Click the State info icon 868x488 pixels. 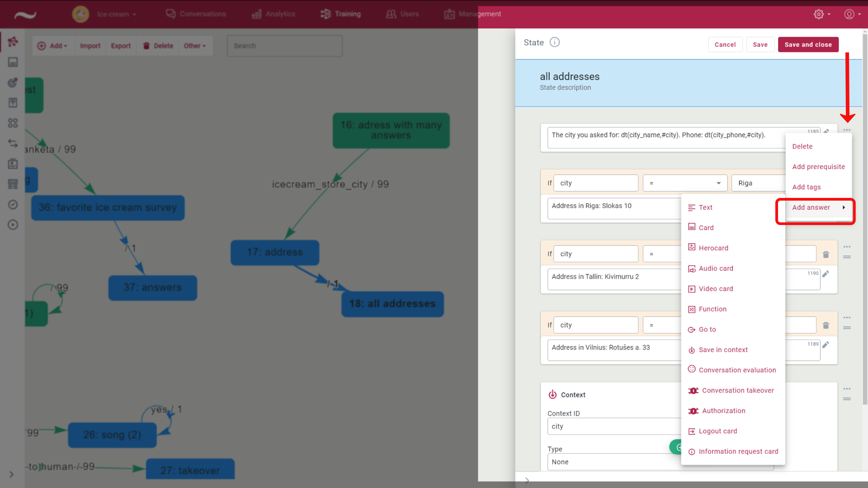[555, 42]
